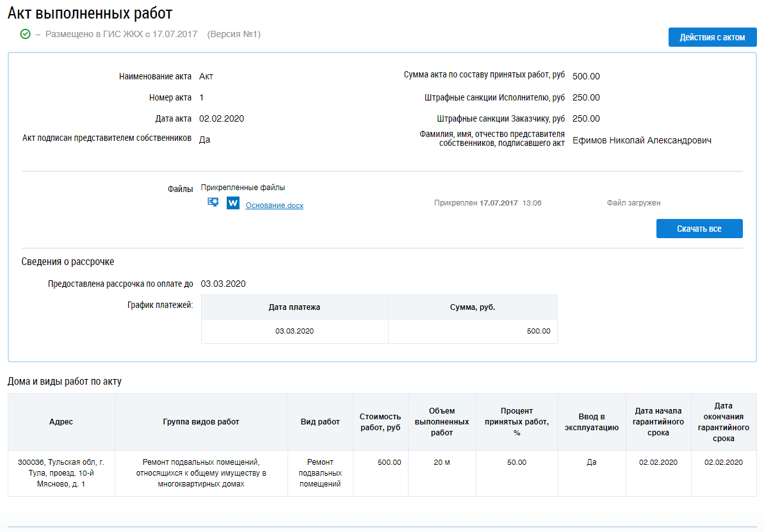Screen dimensions: 764x532
Task: Click the Версия №1 label
Action: 234,34
